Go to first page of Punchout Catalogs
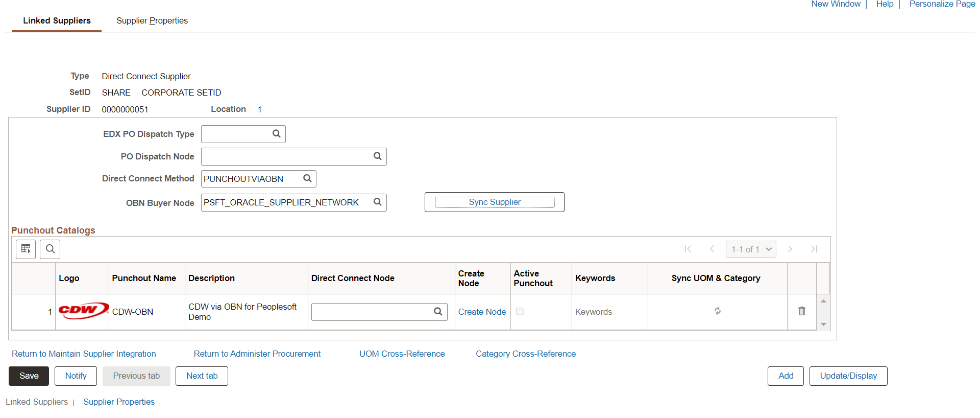Viewport: 980px width, 418px height. (x=688, y=249)
